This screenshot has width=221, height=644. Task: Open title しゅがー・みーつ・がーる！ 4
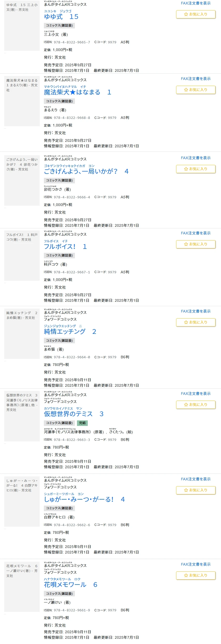[84, 499]
